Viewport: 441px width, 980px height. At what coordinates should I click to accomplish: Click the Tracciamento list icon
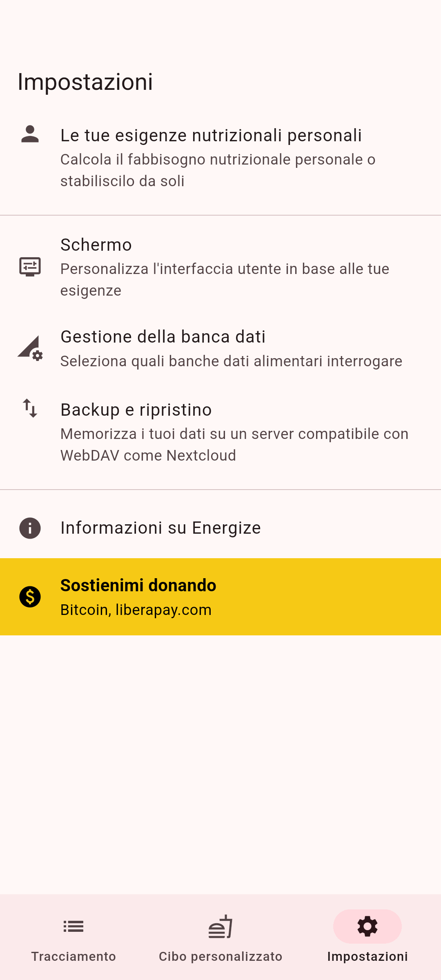tap(73, 927)
